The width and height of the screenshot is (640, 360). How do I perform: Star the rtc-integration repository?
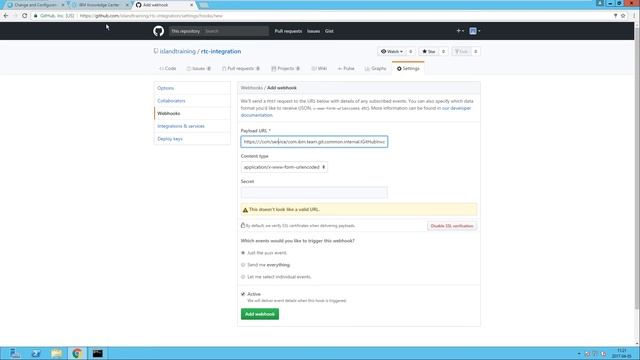[x=429, y=51]
